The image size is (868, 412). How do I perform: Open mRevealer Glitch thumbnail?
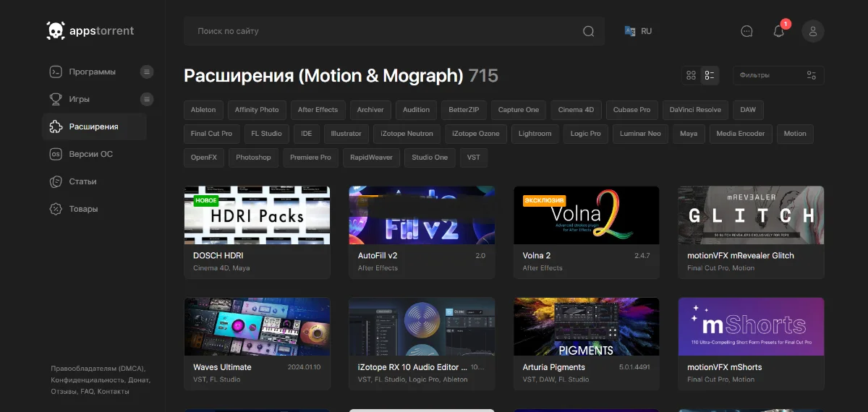click(751, 215)
